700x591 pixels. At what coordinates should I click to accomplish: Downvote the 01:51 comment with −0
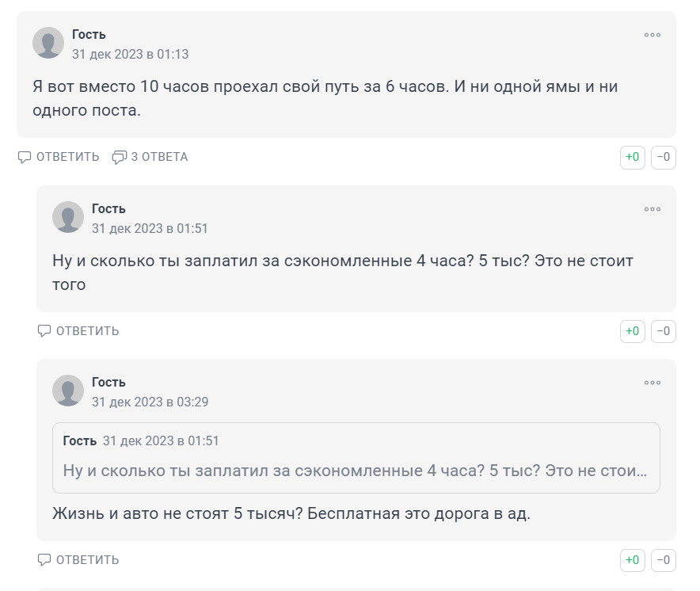click(664, 331)
